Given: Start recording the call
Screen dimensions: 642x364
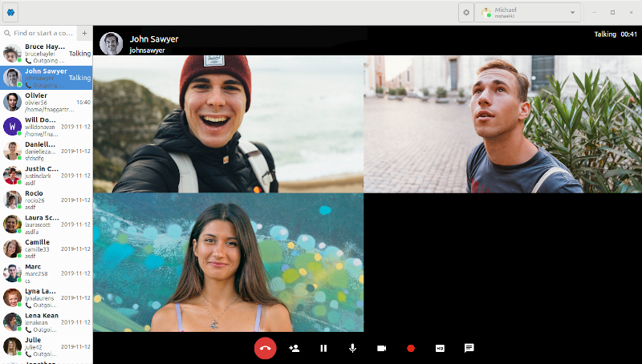Looking at the screenshot, I should point(411,348).
